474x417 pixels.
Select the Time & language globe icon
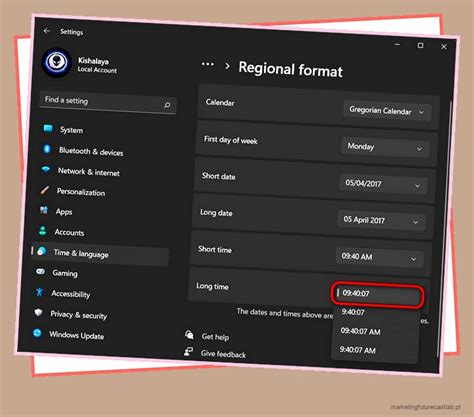tap(41, 251)
